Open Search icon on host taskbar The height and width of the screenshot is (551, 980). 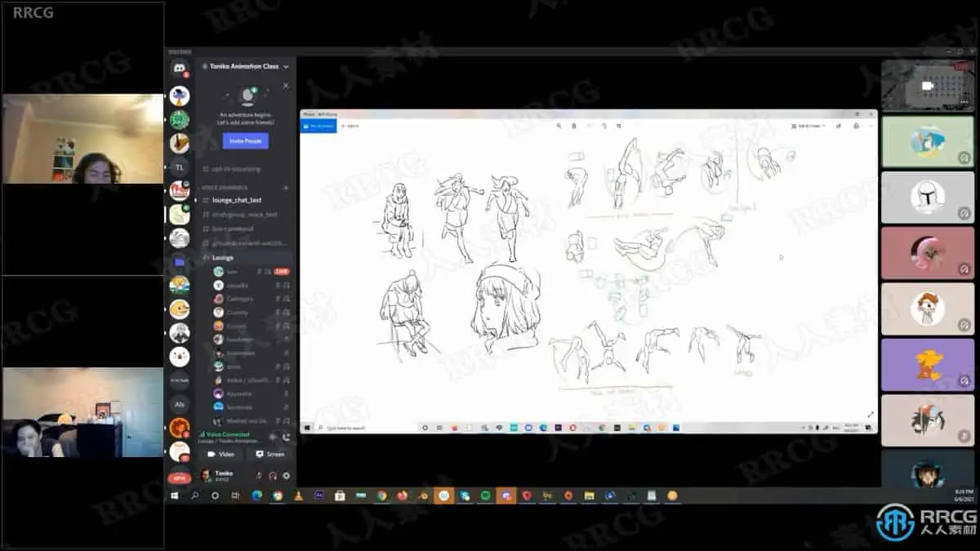point(194,495)
